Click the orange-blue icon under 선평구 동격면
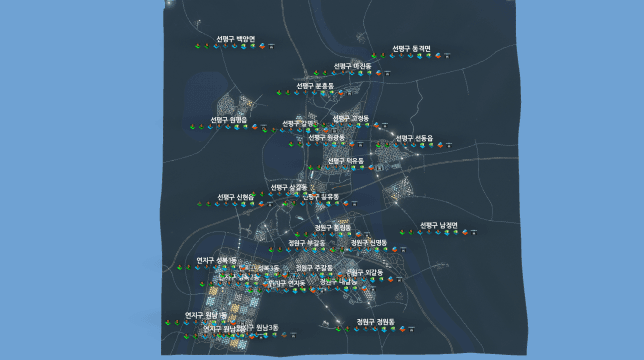Screen dimensions: 644x360 coord(438,55)
